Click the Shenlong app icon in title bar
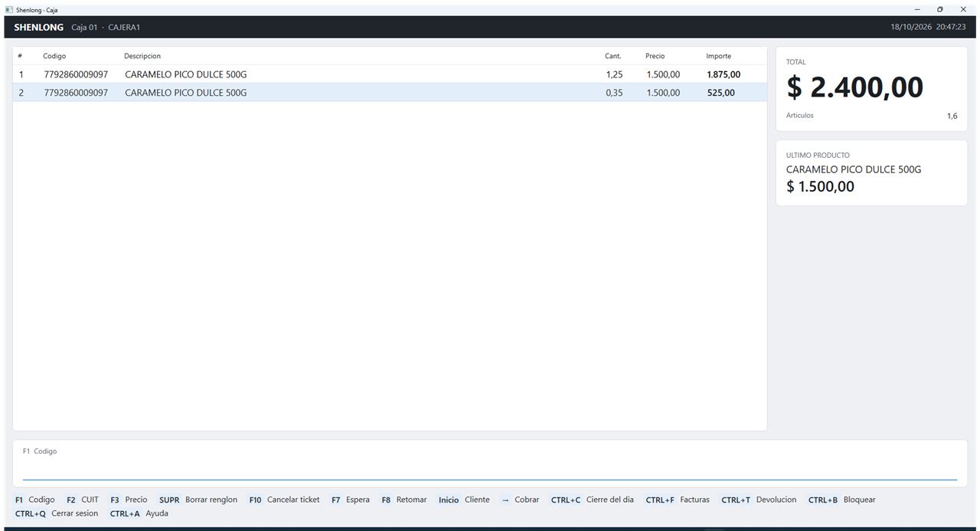 point(9,10)
